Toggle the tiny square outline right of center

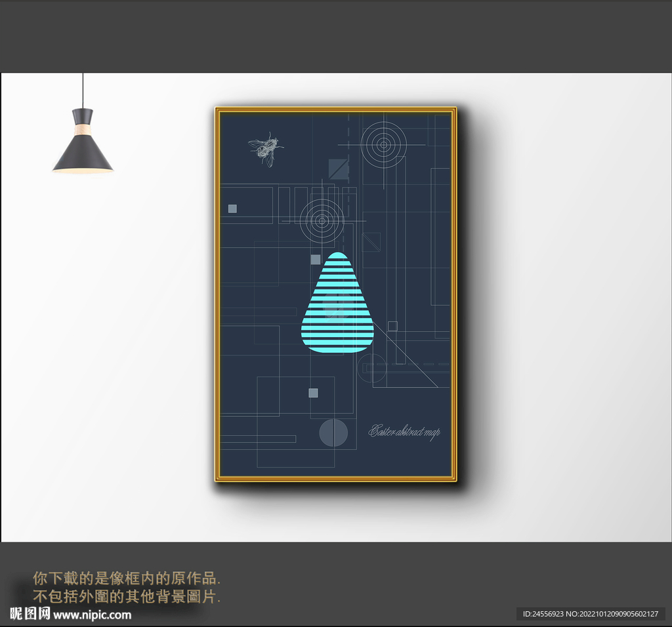click(x=393, y=326)
